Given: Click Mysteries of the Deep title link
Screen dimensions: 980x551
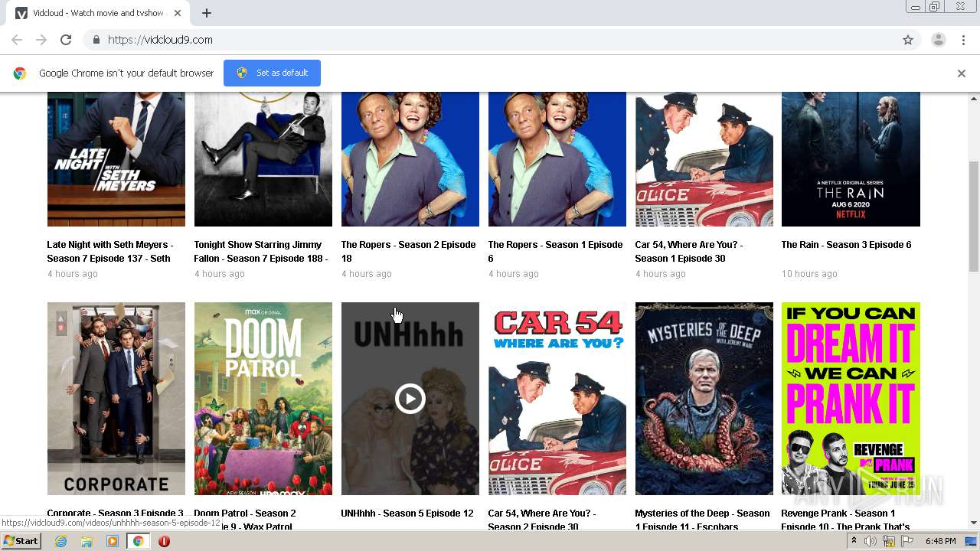Looking at the screenshot, I should 702,520.
